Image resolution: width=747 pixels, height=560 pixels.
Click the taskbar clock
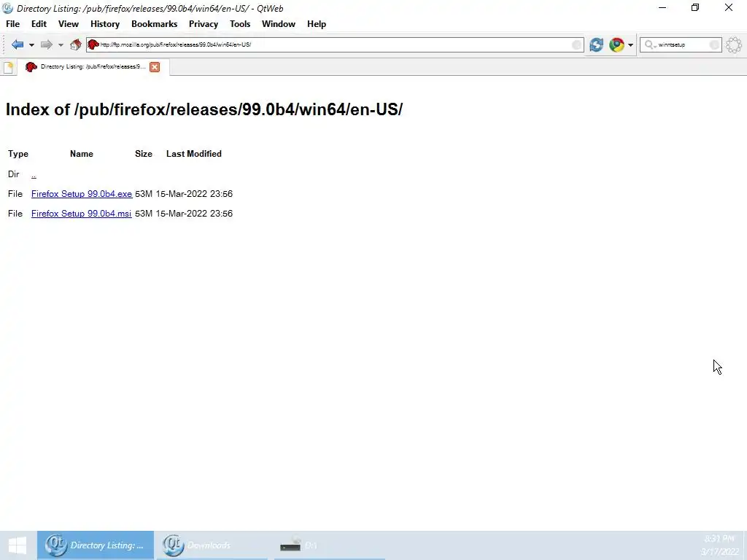tap(720, 545)
